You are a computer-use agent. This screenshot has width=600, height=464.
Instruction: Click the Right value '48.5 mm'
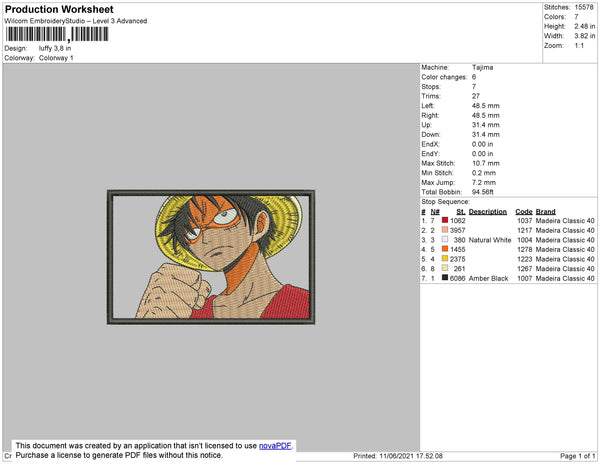point(486,116)
